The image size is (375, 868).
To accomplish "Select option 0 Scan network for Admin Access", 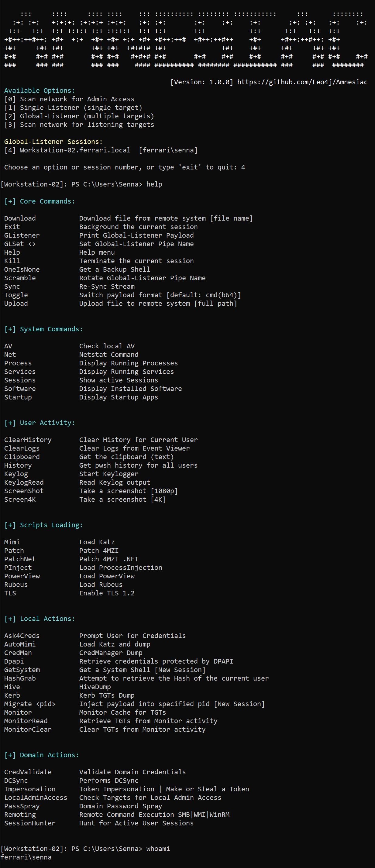I will pos(69,99).
